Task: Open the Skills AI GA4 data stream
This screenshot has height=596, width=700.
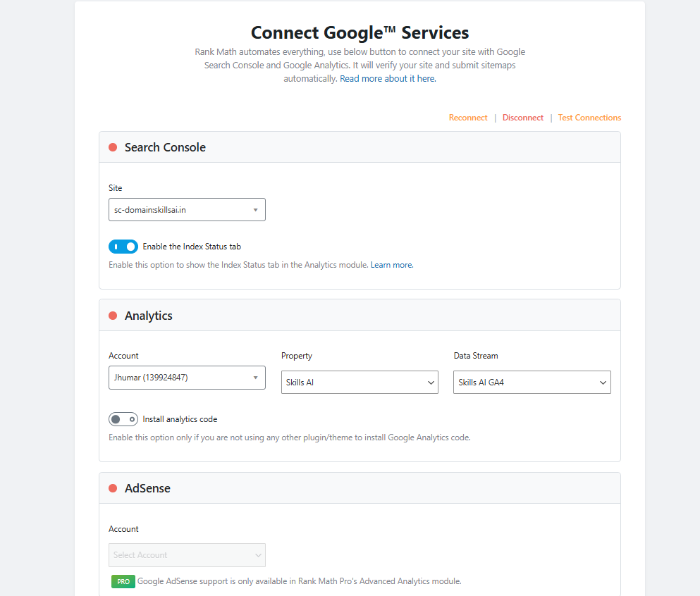Action: 532,383
